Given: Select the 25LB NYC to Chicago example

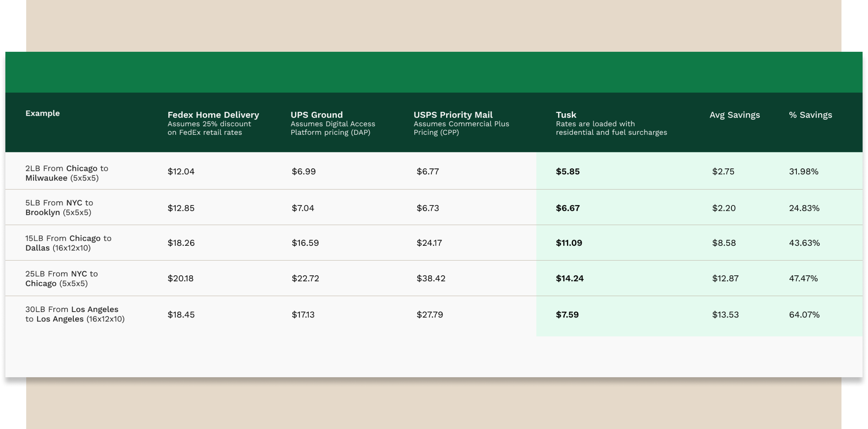Looking at the screenshot, I should pos(61,278).
